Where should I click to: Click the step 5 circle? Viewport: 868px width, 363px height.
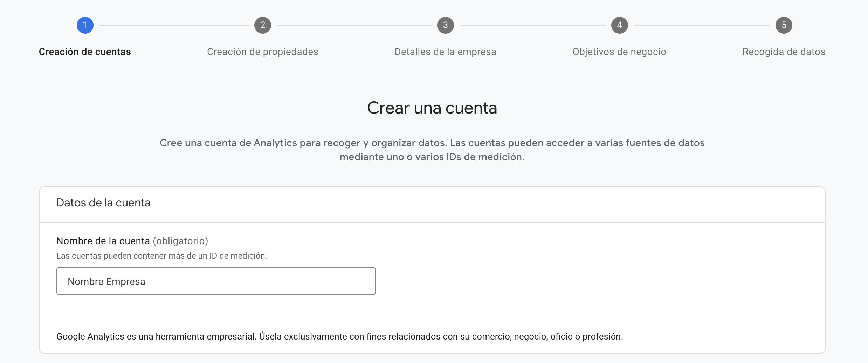coord(784,25)
